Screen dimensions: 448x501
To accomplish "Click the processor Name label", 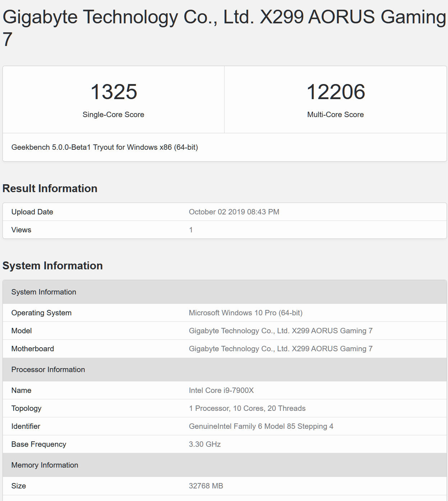I will point(21,390).
